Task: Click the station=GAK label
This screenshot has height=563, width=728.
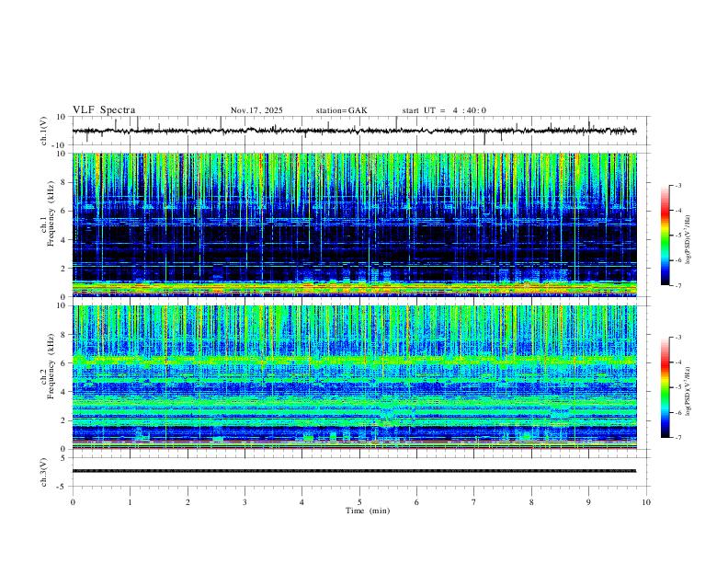Action: (x=341, y=110)
